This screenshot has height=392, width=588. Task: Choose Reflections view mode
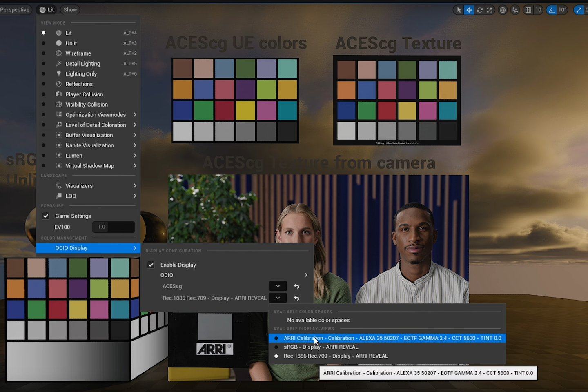pos(88,84)
